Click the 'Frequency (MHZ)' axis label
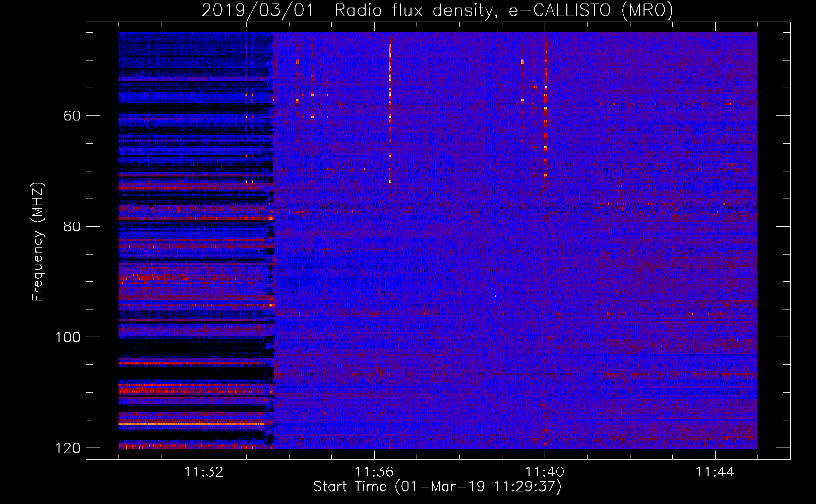The image size is (816, 504). 38,241
